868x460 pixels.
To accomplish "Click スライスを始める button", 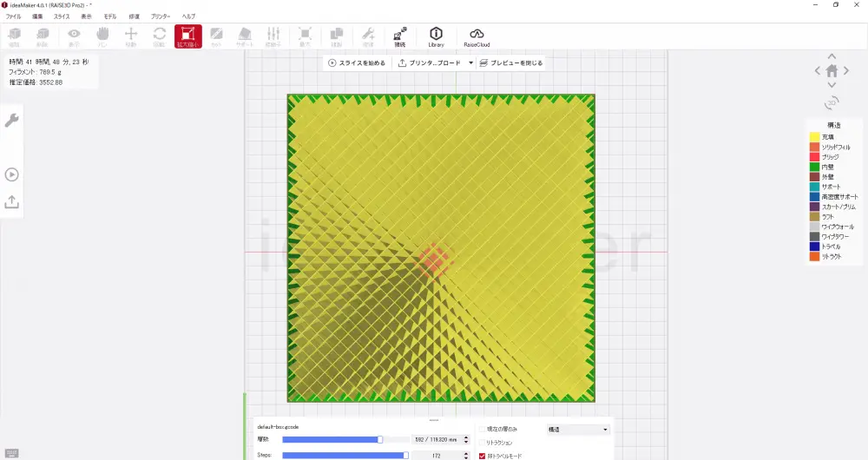I will pos(357,63).
